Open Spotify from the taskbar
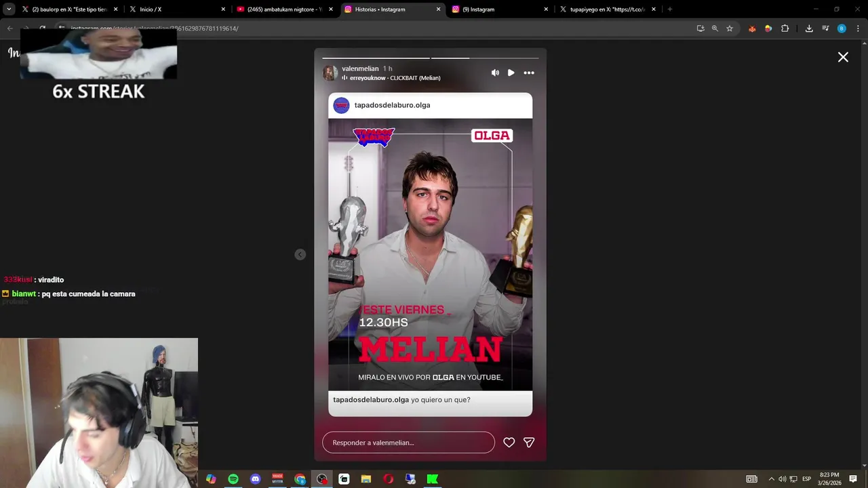Viewport: 868px width, 488px height. point(233,479)
